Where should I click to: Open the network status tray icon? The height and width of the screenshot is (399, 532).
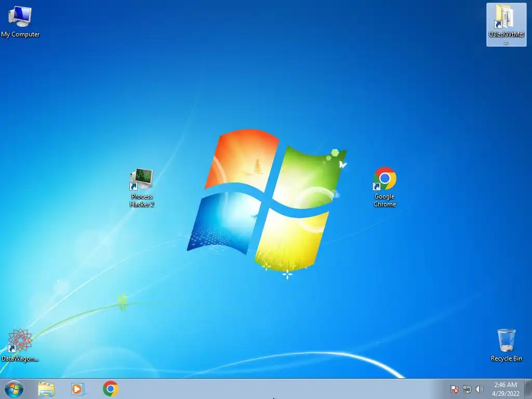pyautogui.click(x=467, y=389)
